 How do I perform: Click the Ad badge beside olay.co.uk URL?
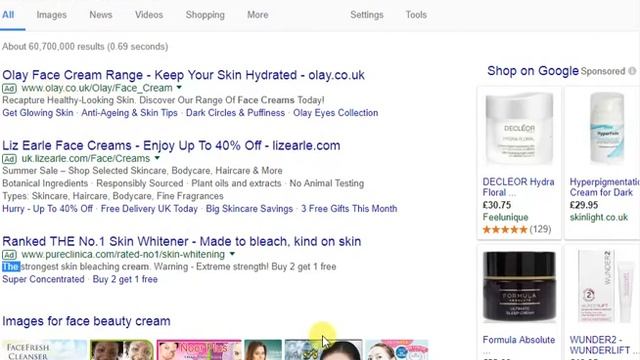[9, 89]
